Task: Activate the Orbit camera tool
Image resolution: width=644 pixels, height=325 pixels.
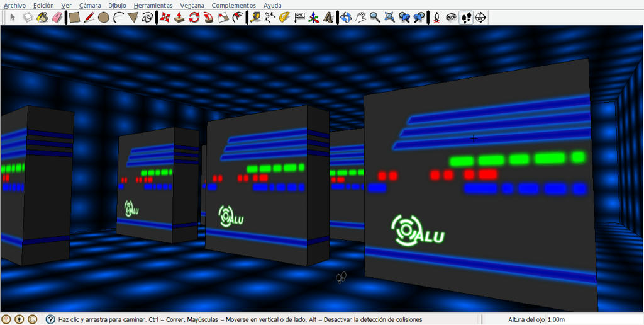Action: click(x=347, y=17)
